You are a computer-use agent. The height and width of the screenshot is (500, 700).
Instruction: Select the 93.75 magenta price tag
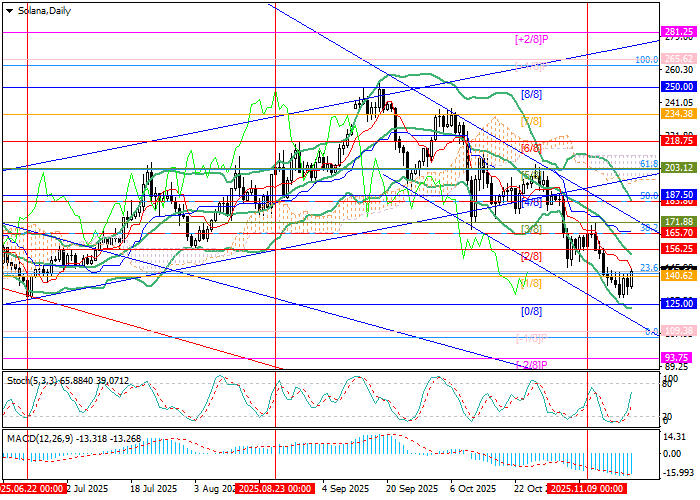678,357
